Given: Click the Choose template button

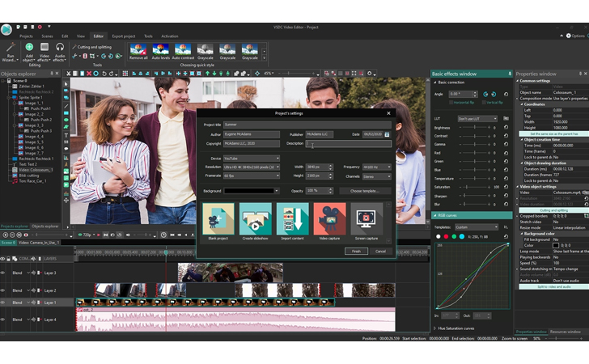Looking at the screenshot, I should click(365, 191).
